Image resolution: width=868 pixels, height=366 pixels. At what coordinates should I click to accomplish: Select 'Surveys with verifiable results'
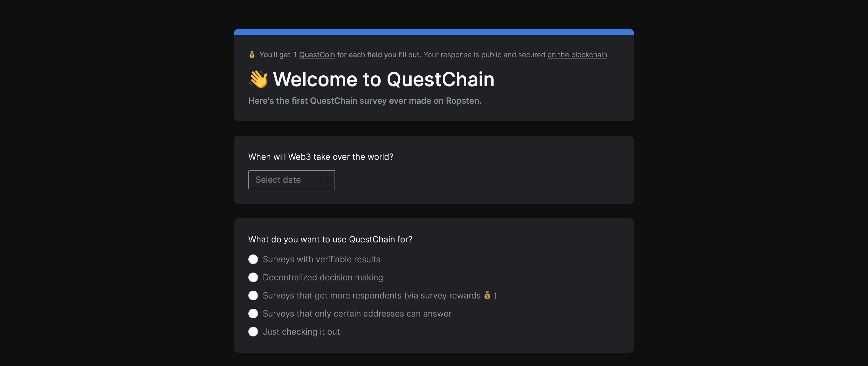(253, 259)
